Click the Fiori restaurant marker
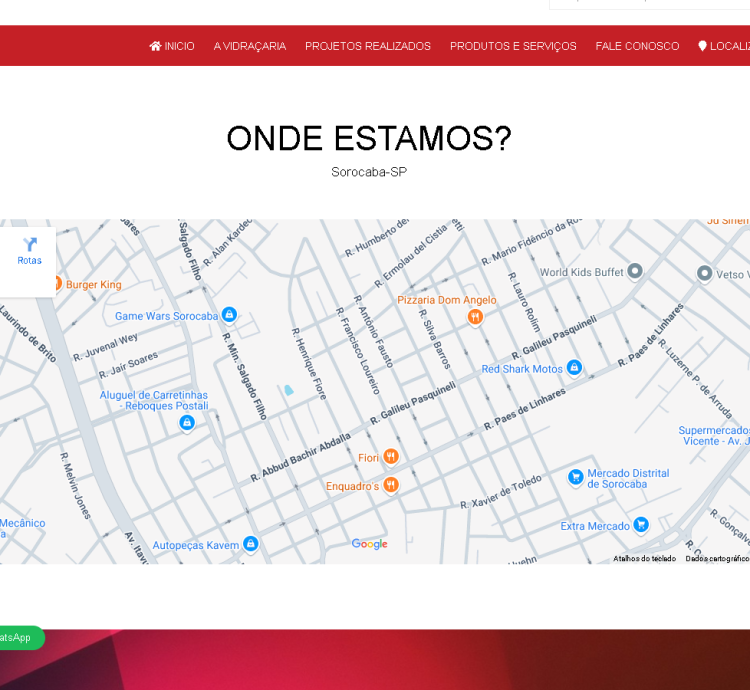 [391, 457]
